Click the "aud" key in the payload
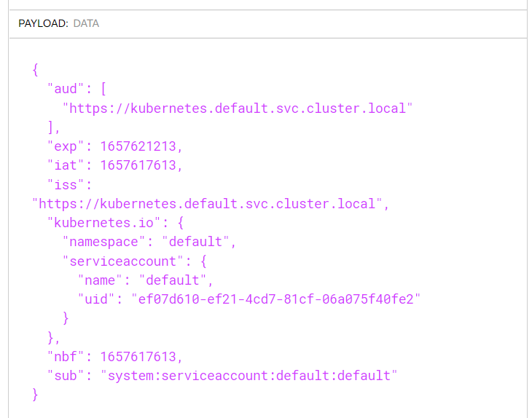Image resolution: width=532 pixels, height=418 pixels. coord(66,89)
